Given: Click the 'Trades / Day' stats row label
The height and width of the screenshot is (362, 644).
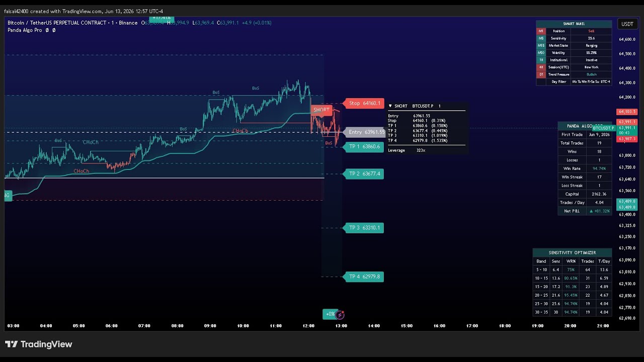Looking at the screenshot, I should (572, 203).
